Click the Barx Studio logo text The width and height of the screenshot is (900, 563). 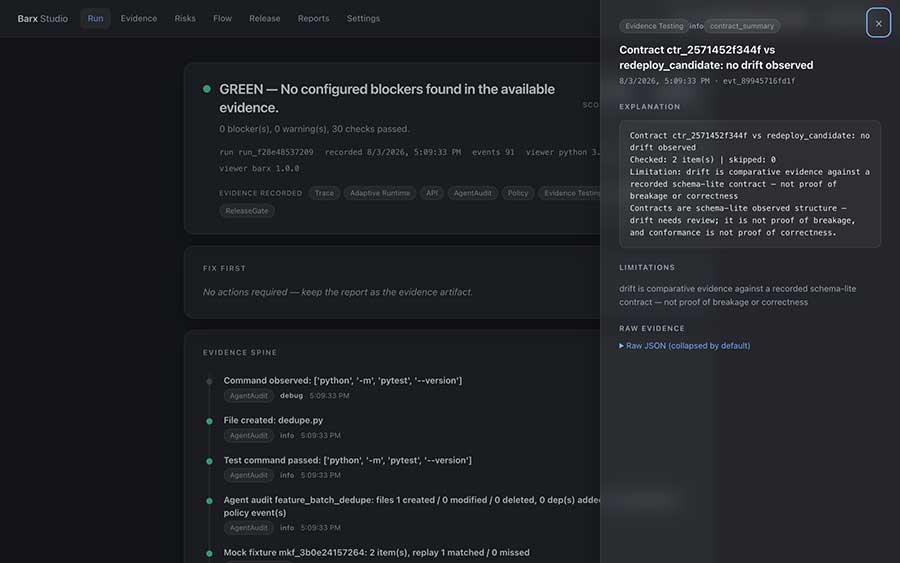point(42,18)
